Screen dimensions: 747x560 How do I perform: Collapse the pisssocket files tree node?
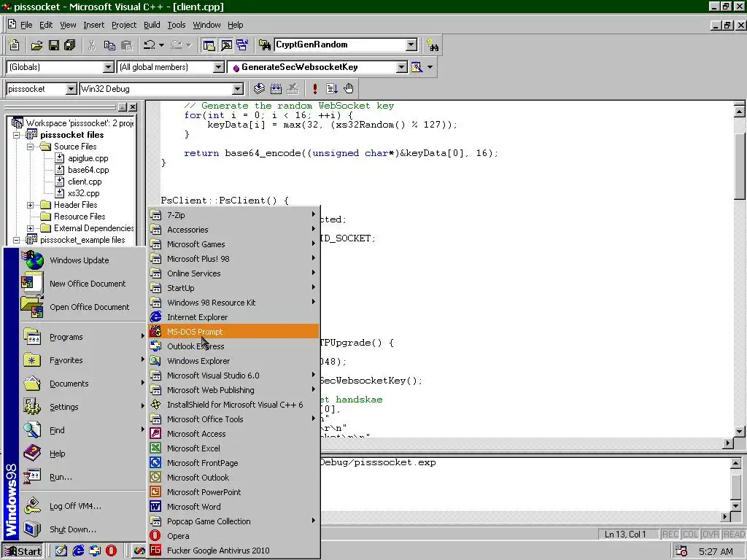16,135
